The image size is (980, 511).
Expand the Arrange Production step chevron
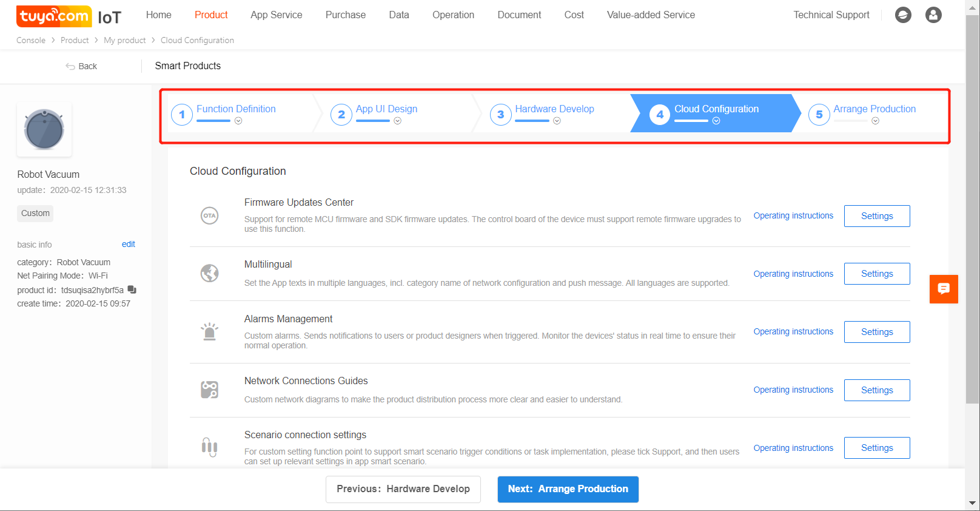(x=875, y=121)
